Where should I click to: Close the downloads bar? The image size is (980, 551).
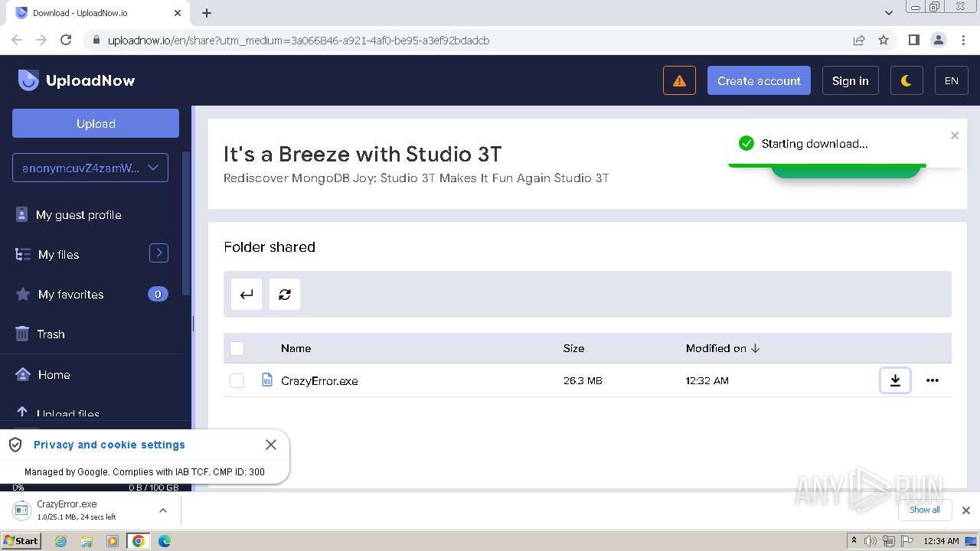point(965,510)
